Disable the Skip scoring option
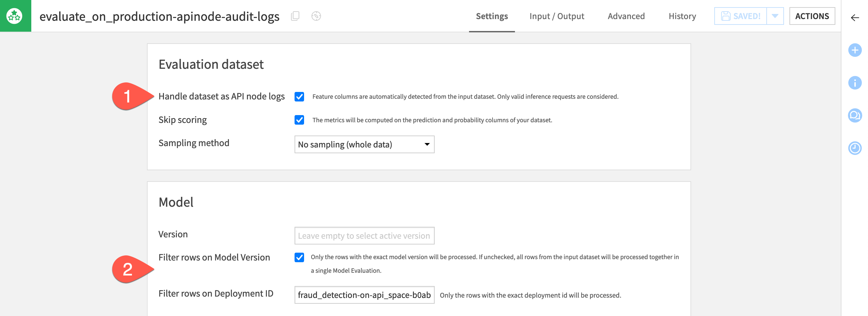 pyautogui.click(x=299, y=120)
